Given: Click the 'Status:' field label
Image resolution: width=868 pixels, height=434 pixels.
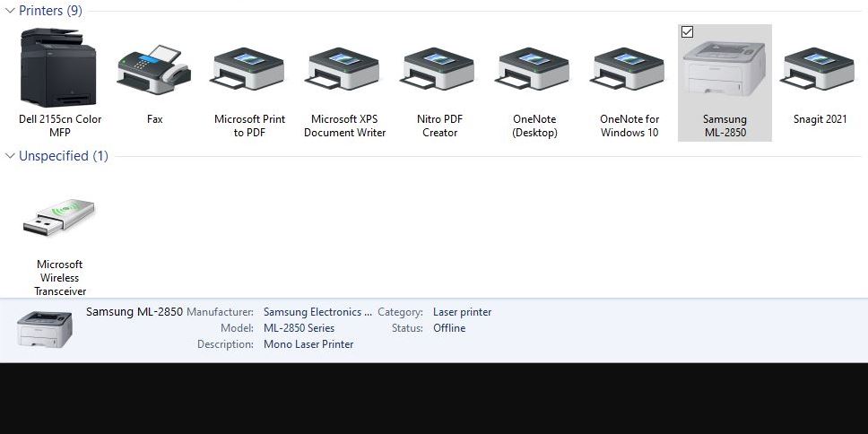Looking at the screenshot, I should (407, 328).
